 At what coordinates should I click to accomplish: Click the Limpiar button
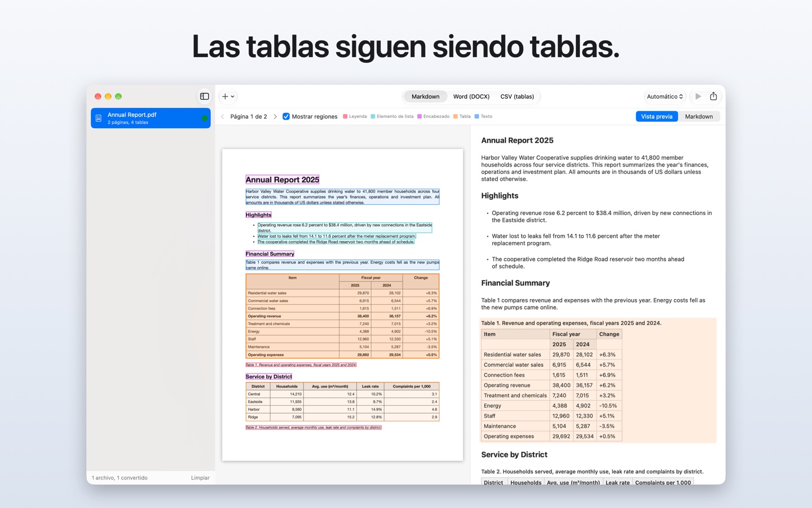tap(200, 478)
